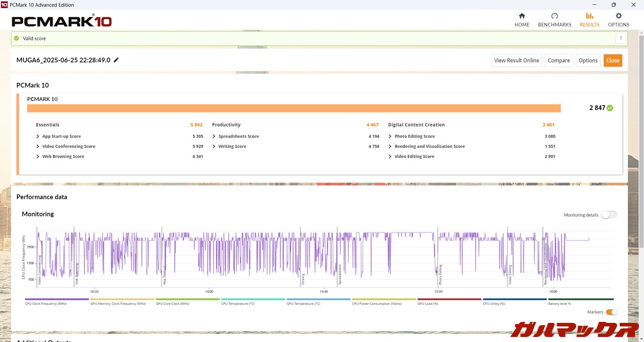Toggle the CPU Clock Frequency legend swatch
This screenshot has width=644, height=342.
click(x=56, y=299)
